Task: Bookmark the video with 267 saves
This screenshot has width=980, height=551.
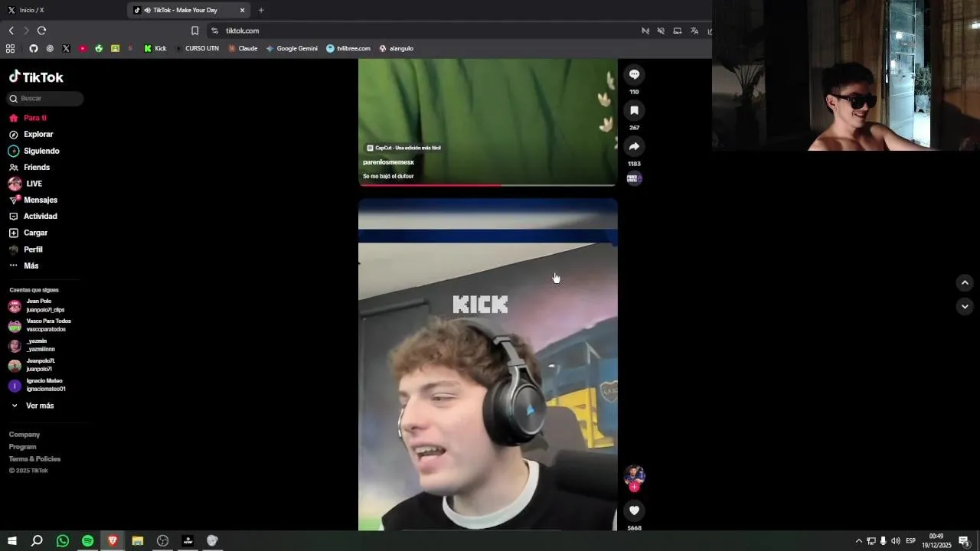Action: coord(634,110)
